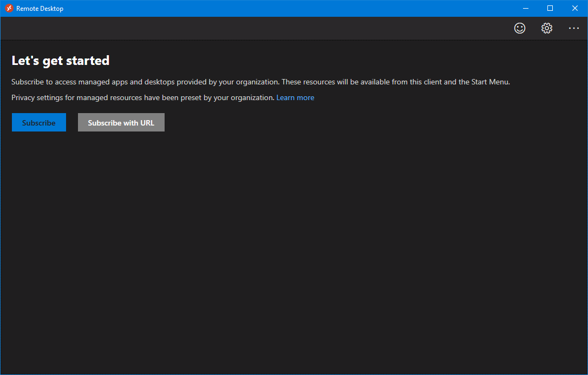Open the Settings gear icon

click(547, 28)
